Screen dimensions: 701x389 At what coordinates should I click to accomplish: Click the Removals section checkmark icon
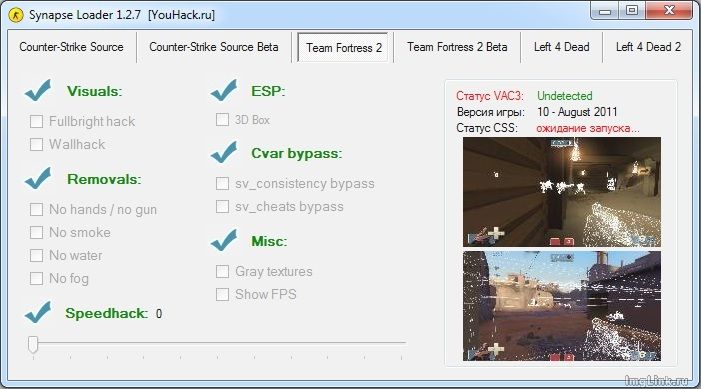[38, 178]
